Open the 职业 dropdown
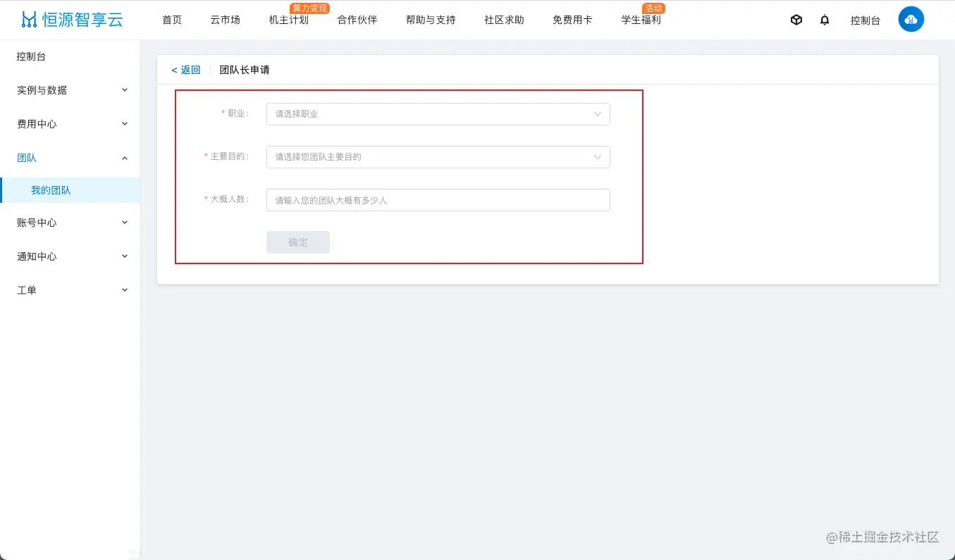This screenshot has width=955, height=560. [438, 114]
